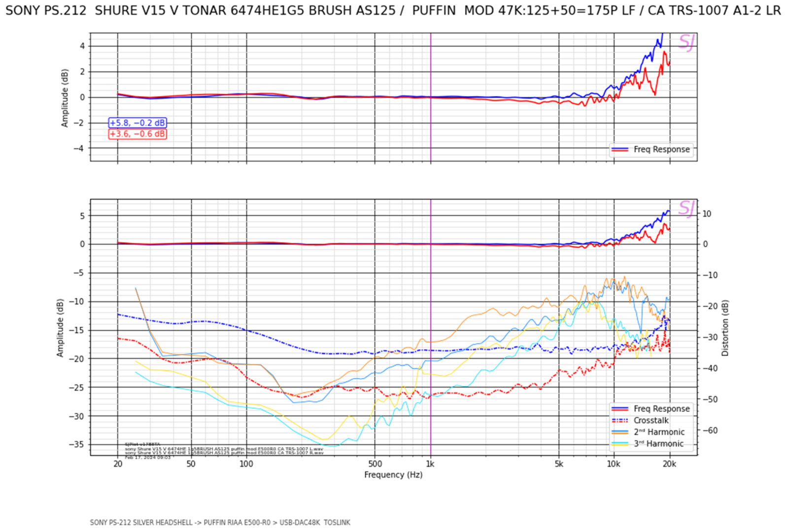This screenshot has width=787, height=532.
Task: Click the −15 tick on the bottom amplitude axis
Action: tap(76, 331)
